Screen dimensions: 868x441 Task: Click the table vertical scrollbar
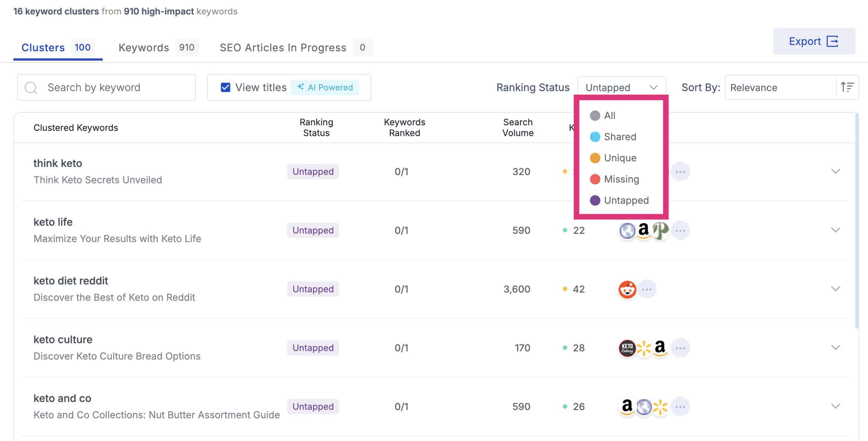click(x=857, y=221)
